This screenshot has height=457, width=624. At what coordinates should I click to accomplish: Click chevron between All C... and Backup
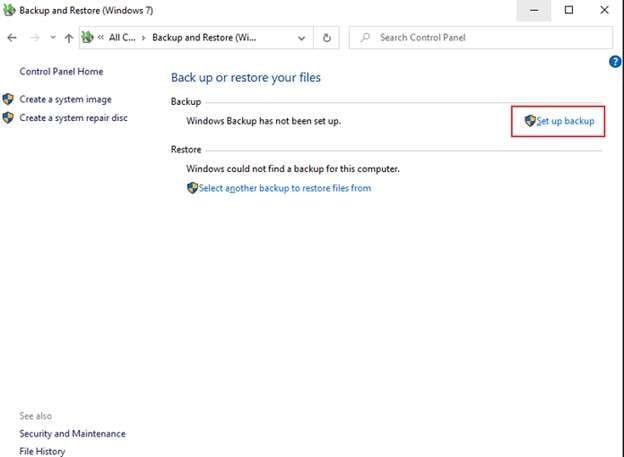[144, 38]
